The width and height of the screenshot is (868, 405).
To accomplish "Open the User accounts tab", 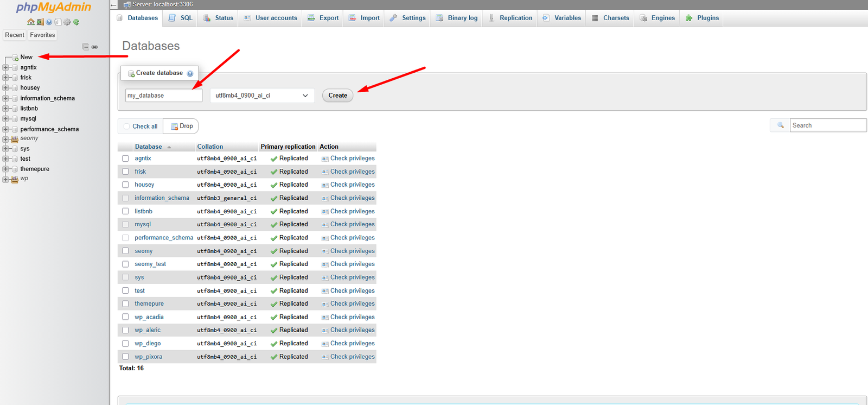I will click(271, 18).
